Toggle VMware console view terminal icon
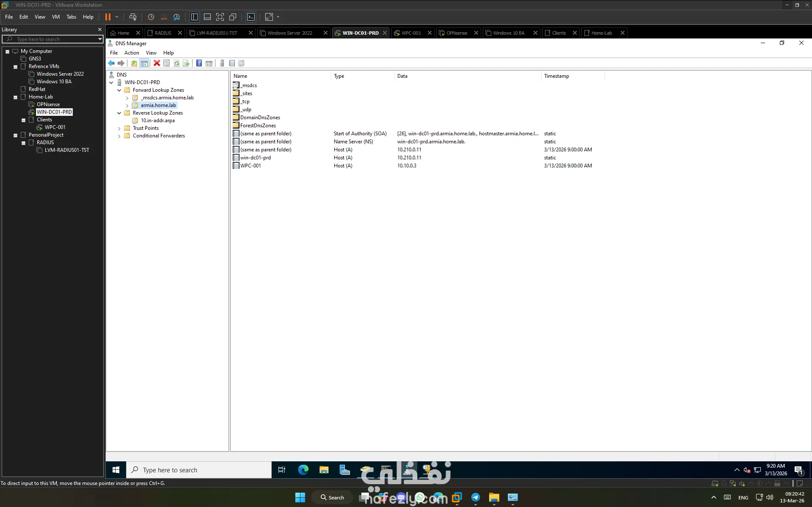The image size is (812, 507). pyautogui.click(x=251, y=17)
